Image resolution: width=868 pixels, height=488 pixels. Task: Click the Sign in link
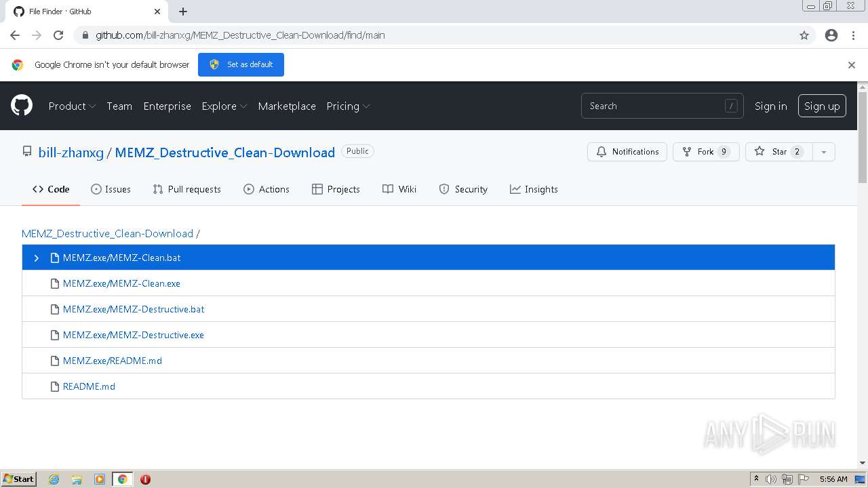[x=771, y=106]
